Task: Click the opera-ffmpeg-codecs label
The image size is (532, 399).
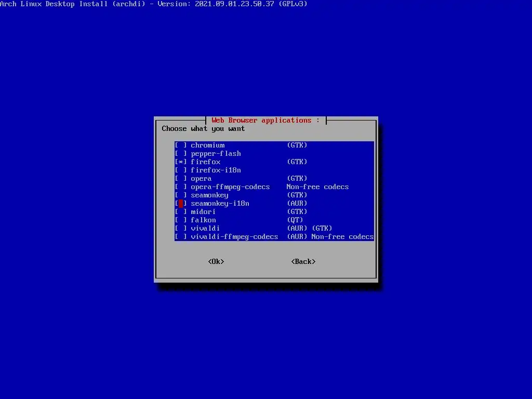Action: (x=230, y=187)
